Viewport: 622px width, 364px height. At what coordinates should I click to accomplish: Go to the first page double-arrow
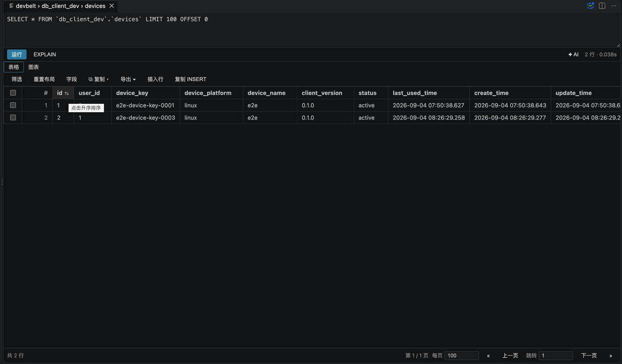488,355
